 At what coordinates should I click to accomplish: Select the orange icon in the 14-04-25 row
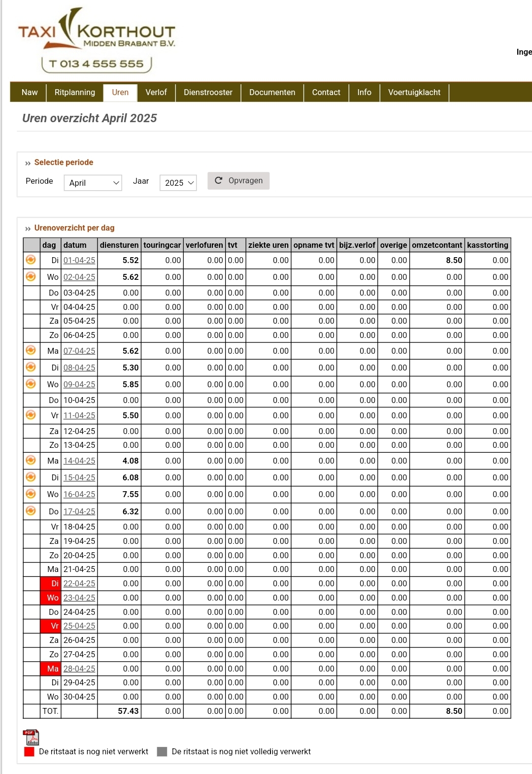tap(31, 460)
